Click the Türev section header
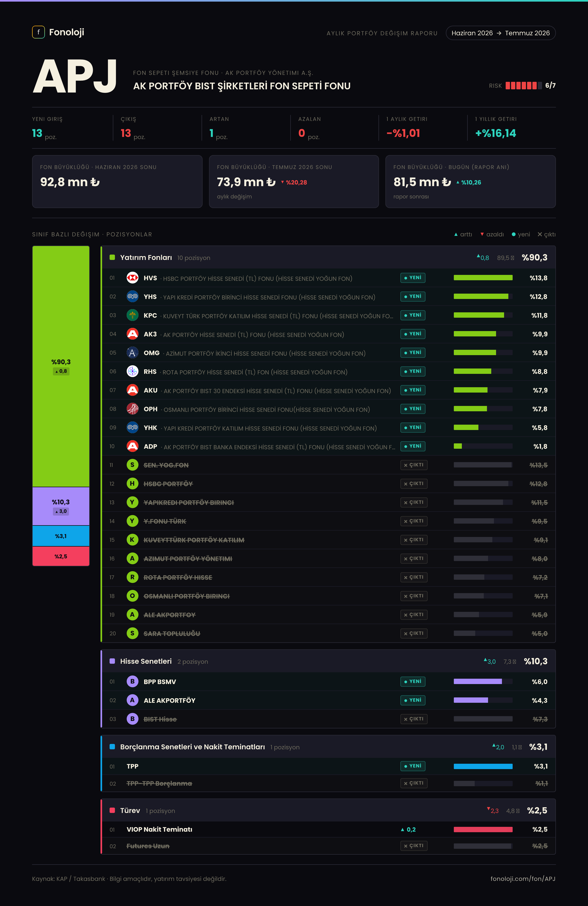 click(328, 810)
